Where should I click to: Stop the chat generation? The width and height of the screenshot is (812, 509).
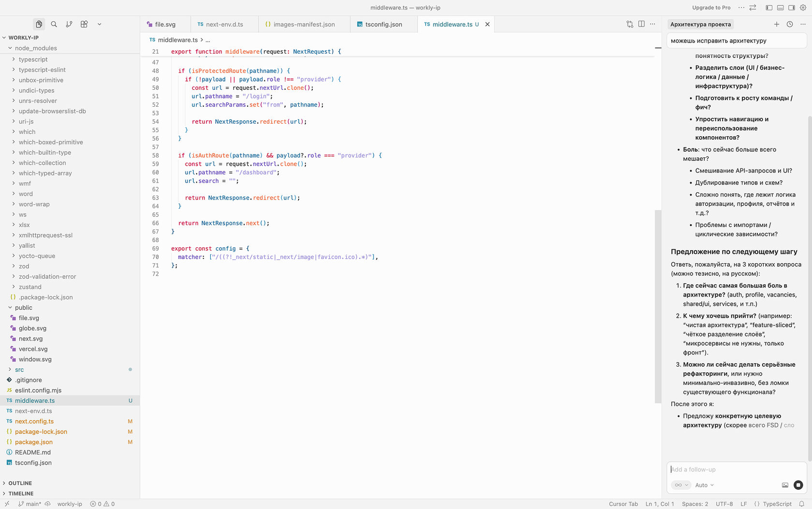798,485
